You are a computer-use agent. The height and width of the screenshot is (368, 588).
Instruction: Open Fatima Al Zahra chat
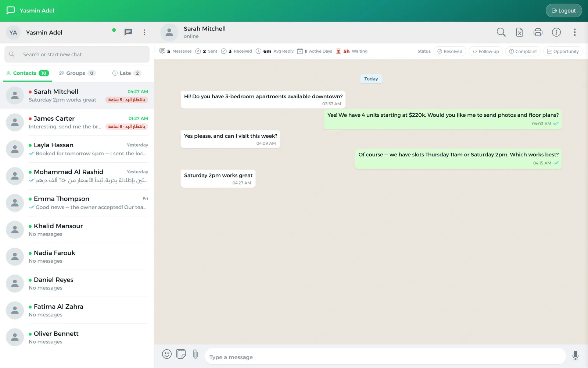click(x=77, y=310)
